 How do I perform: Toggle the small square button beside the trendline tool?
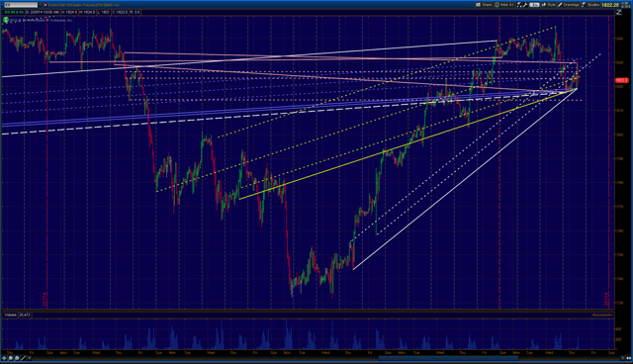29,358
